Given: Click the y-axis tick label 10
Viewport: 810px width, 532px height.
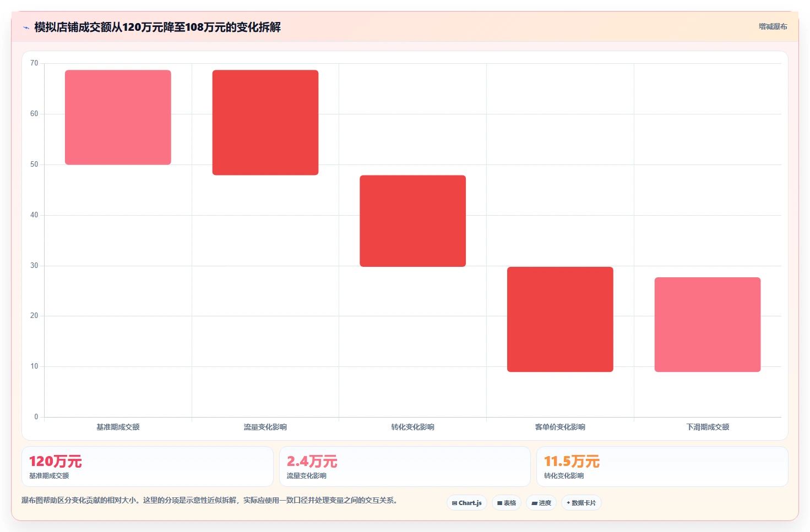Looking at the screenshot, I should (34, 366).
